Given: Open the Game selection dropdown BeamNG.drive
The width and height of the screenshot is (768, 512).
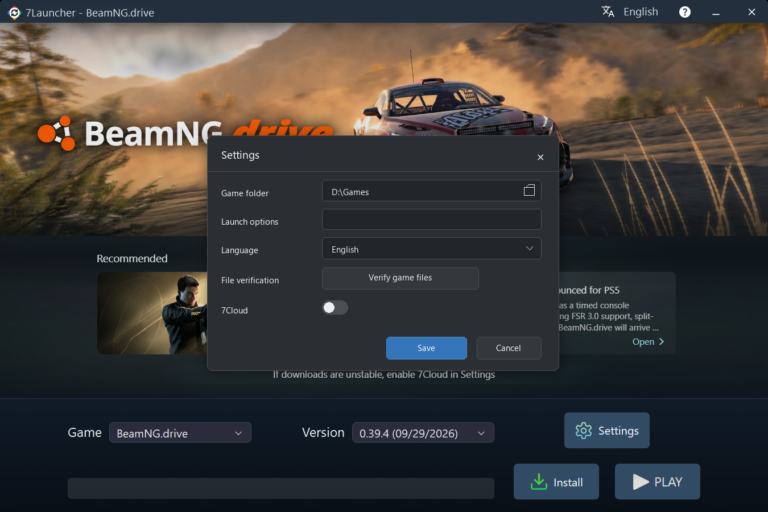Looking at the screenshot, I should click(x=180, y=433).
